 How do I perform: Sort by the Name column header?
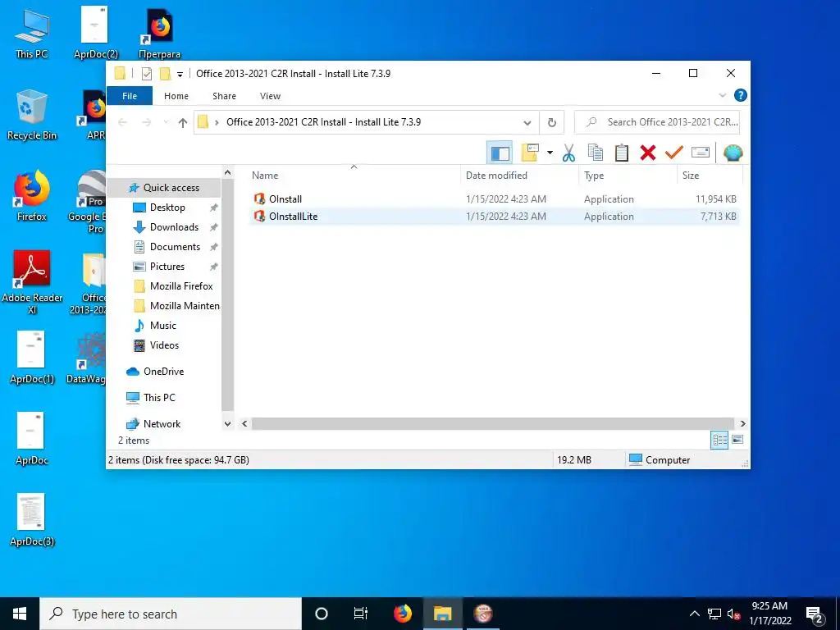pos(265,176)
